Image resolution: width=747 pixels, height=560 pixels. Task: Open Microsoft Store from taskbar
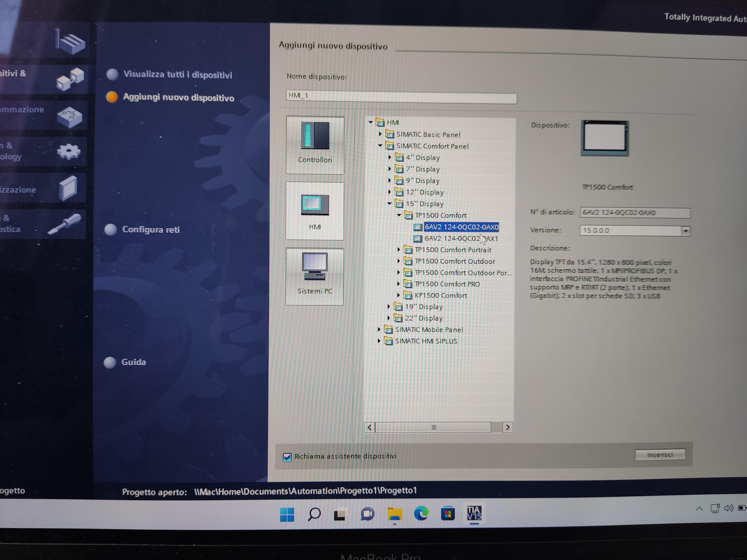point(448,514)
